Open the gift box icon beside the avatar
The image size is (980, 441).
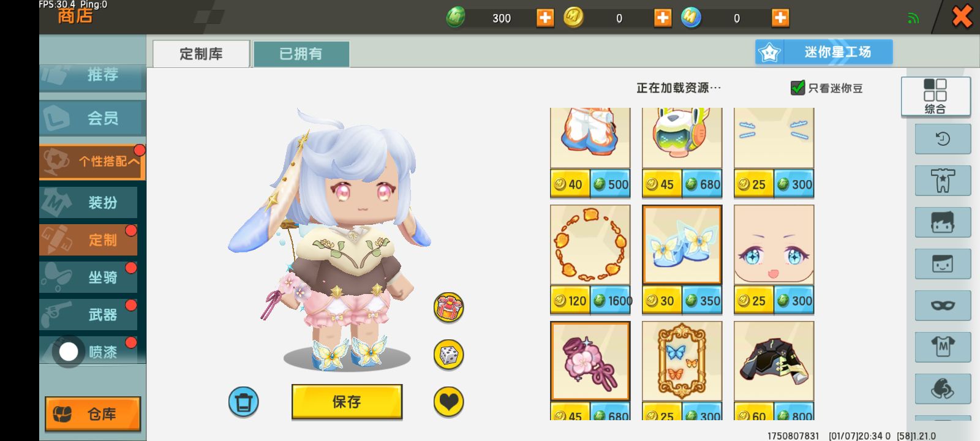(449, 307)
